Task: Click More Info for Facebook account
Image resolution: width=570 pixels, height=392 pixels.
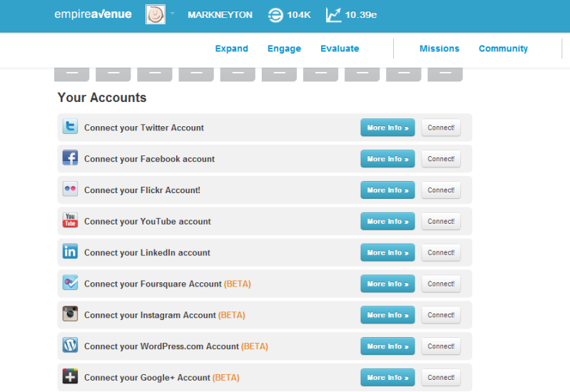Action: tap(387, 159)
